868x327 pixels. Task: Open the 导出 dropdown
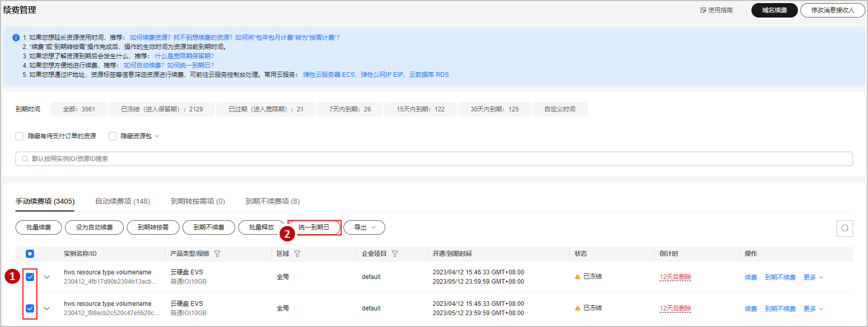364,227
